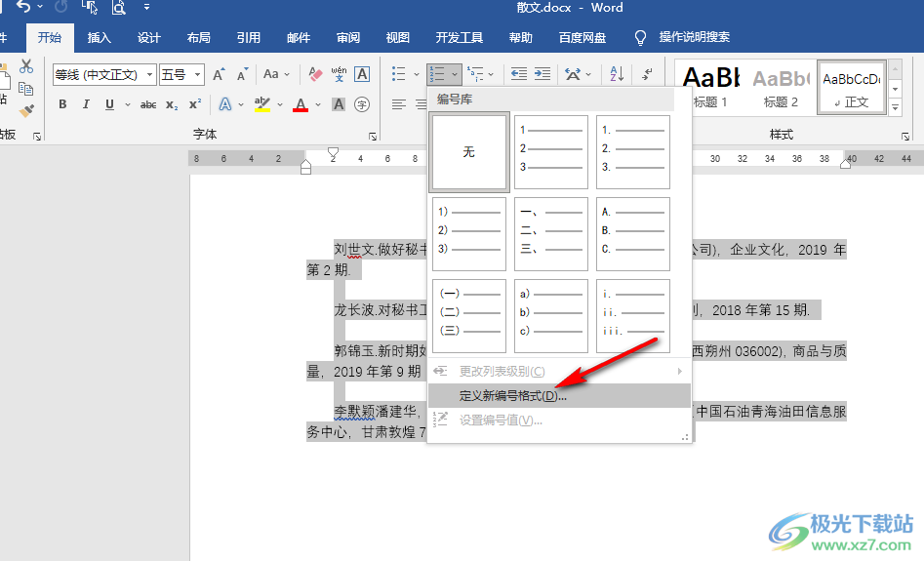
Task: Open 百度网盘 ribbon tab
Action: 583,38
